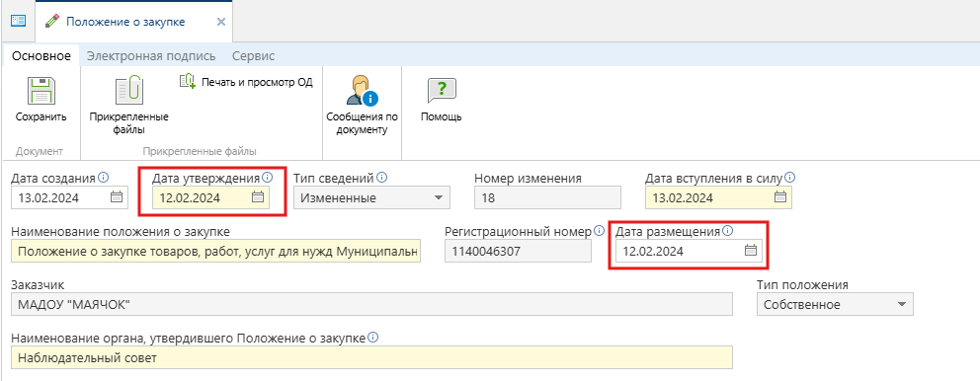980x381 pixels.
Task: Open Прикрепленные файлы paperclip icon
Action: point(129,91)
